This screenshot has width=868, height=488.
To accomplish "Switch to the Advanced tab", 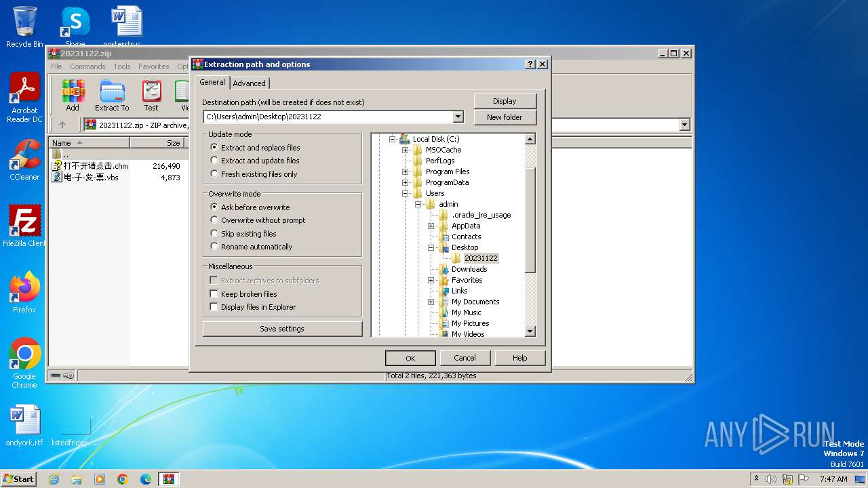I will 250,83.
